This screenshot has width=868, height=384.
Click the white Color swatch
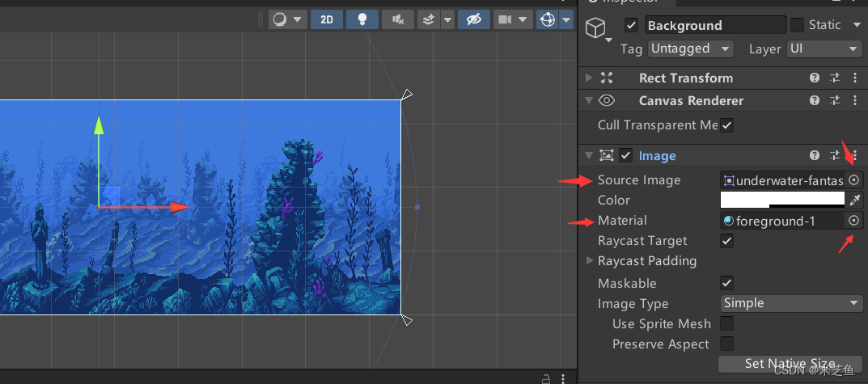[x=783, y=200]
